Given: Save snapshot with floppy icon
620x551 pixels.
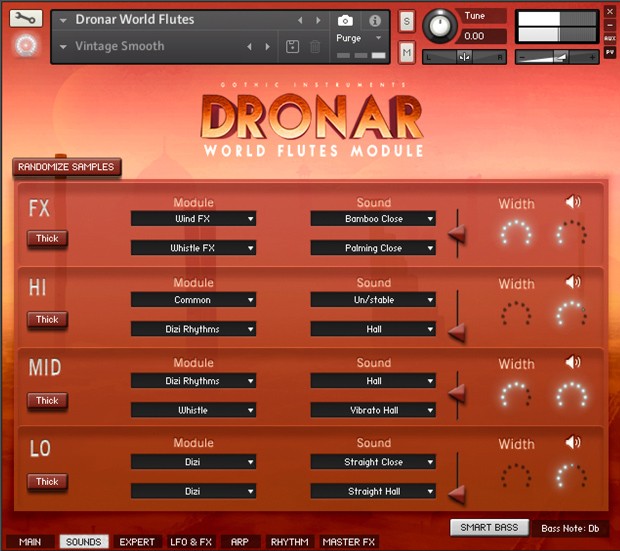Looking at the screenshot, I should tap(292, 47).
